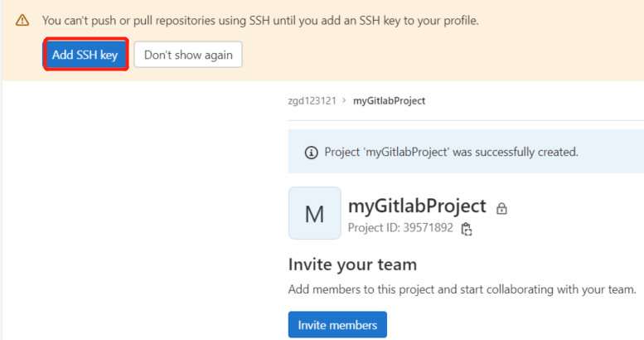Click the project successfully created message
The image size is (644, 340).
(x=451, y=152)
